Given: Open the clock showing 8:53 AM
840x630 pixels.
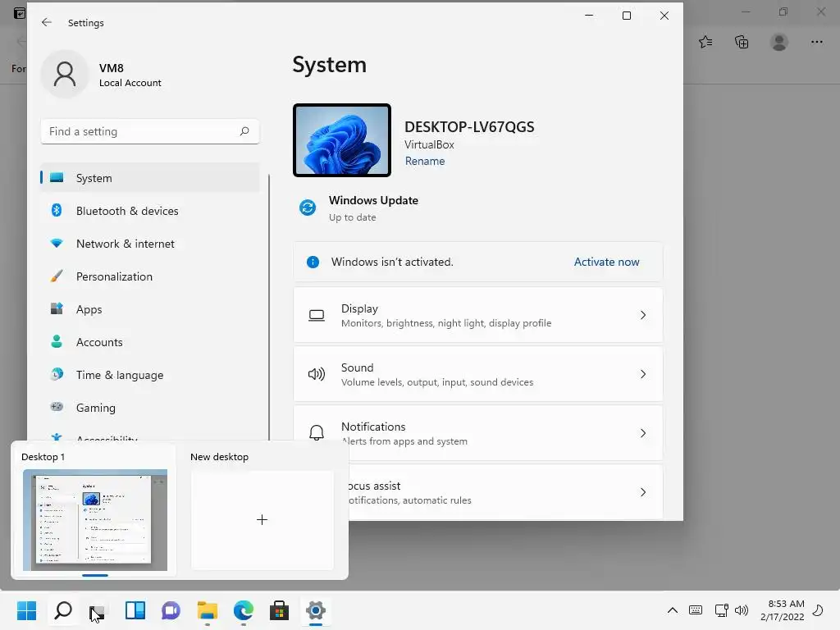Looking at the screenshot, I should point(782,610).
